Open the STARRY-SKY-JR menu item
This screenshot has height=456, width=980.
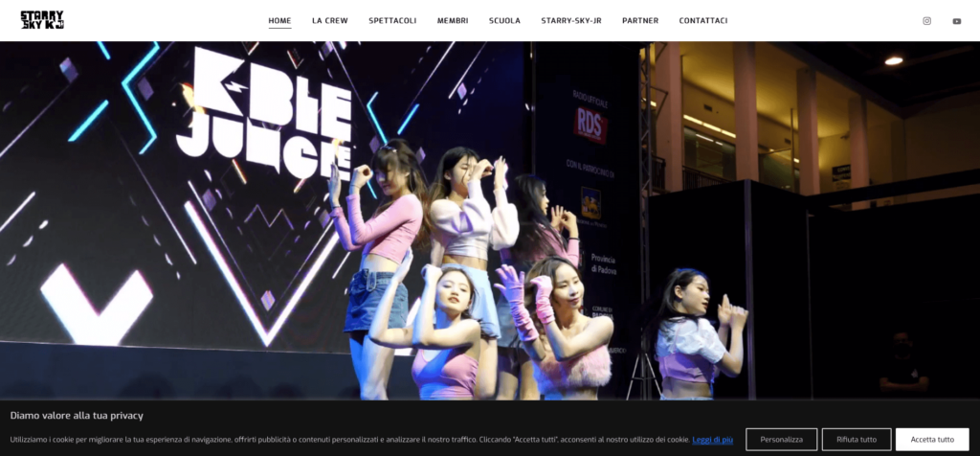coord(571,20)
